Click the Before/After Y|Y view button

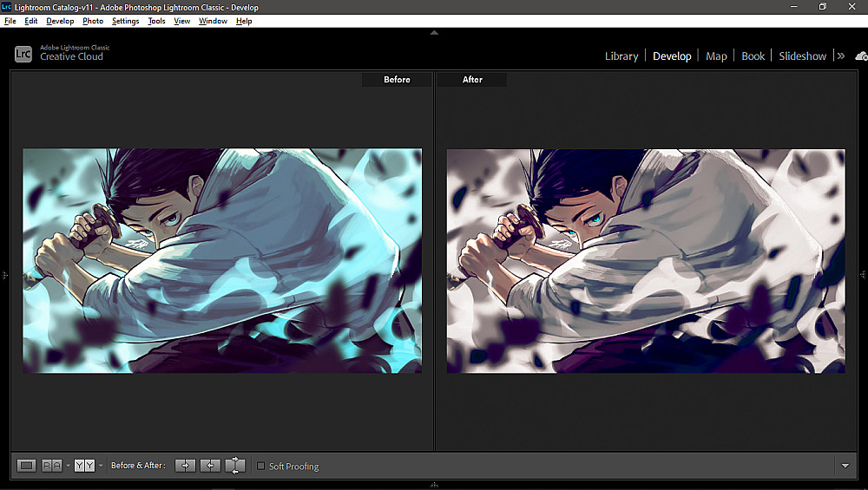pyautogui.click(x=85, y=466)
